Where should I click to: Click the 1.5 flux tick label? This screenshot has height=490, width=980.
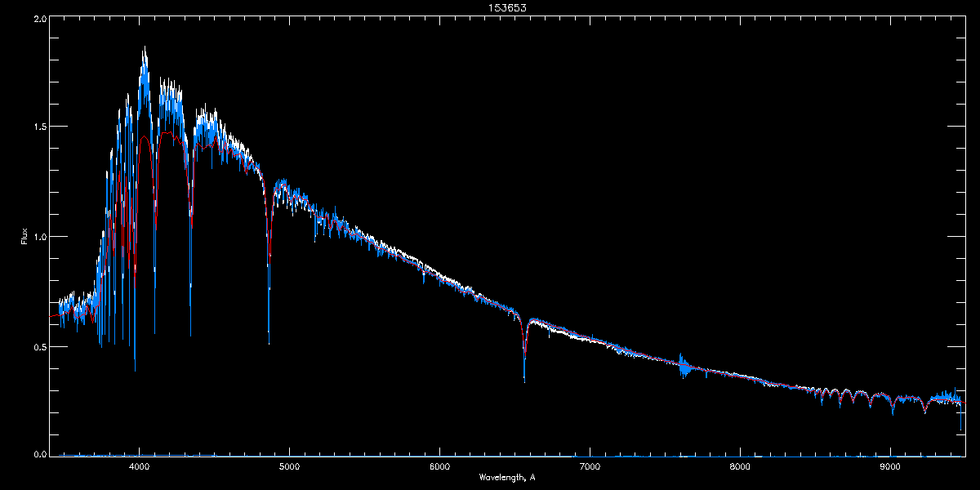pos(40,127)
